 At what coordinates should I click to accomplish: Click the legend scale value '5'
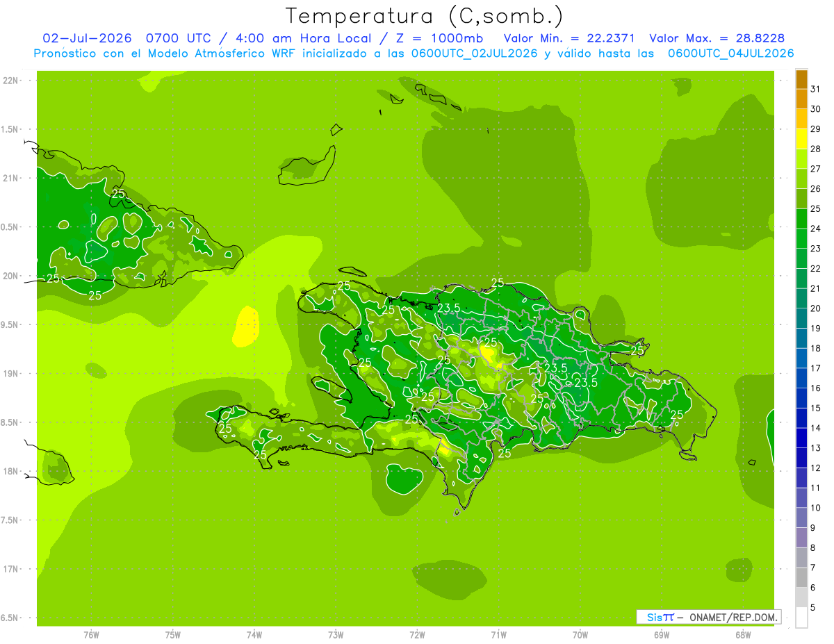point(813,607)
